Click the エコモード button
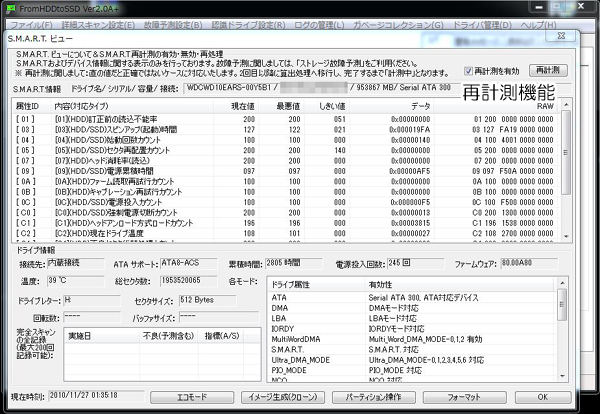600x414 pixels. click(x=192, y=397)
